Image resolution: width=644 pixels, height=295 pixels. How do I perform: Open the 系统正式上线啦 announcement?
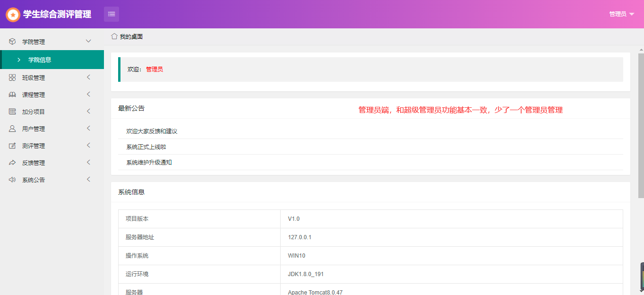146,147
